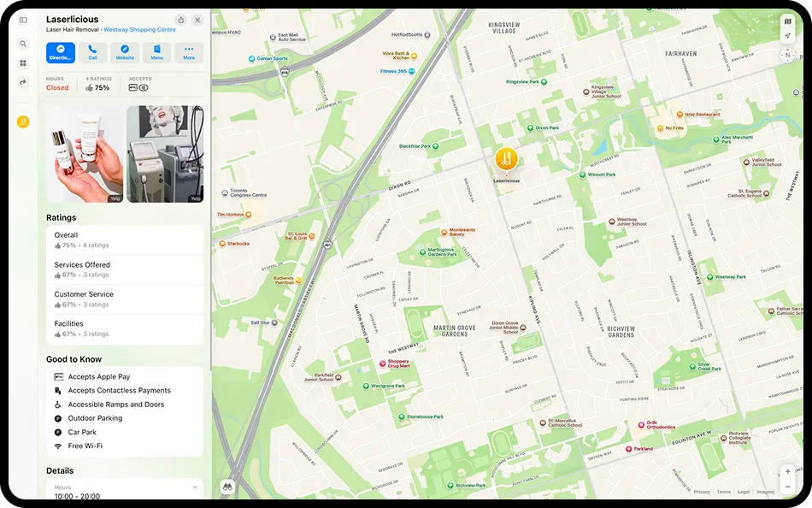This screenshot has height=508, width=812.
Task: Select Silver Creek Park marker
Action: [x=692, y=367]
